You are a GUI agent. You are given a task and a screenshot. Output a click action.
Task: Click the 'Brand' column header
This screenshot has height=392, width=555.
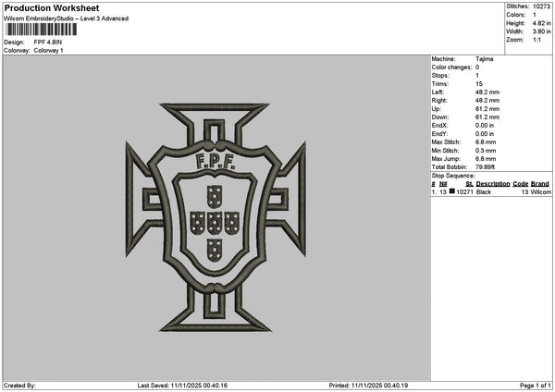(540, 184)
